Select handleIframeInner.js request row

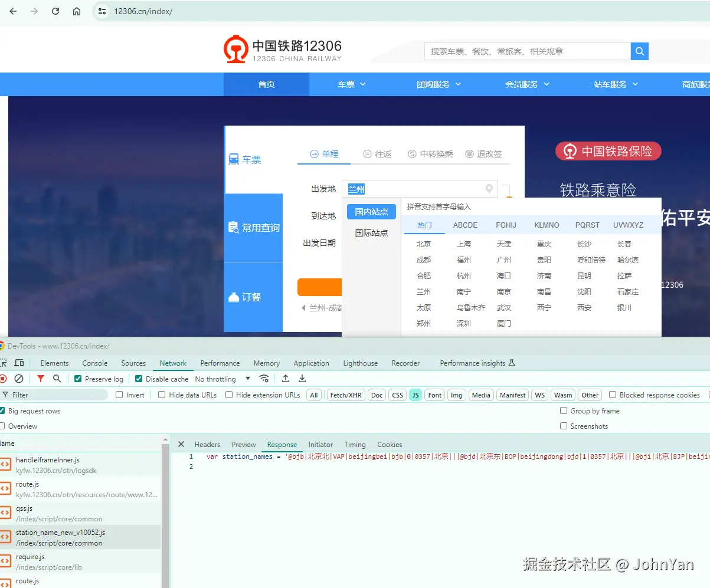(x=80, y=465)
